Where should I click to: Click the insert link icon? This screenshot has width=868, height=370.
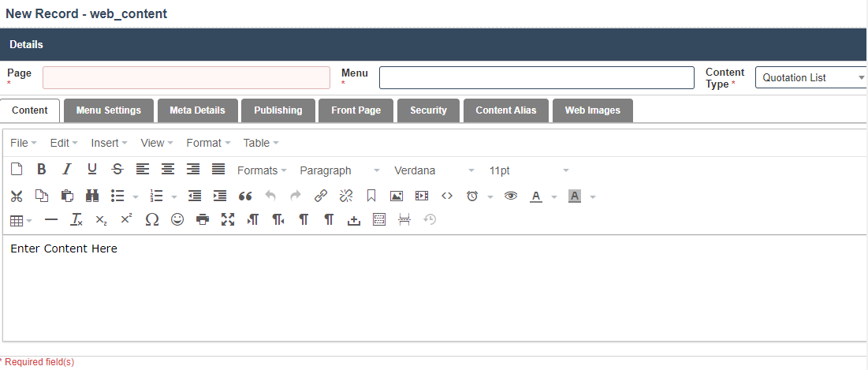pyautogui.click(x=320, y=196)
